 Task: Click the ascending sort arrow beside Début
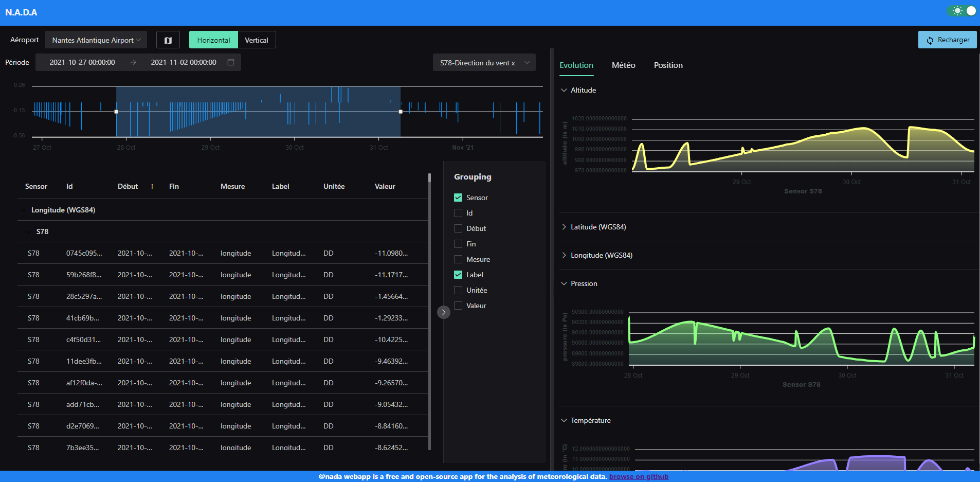tap(152, 186)
